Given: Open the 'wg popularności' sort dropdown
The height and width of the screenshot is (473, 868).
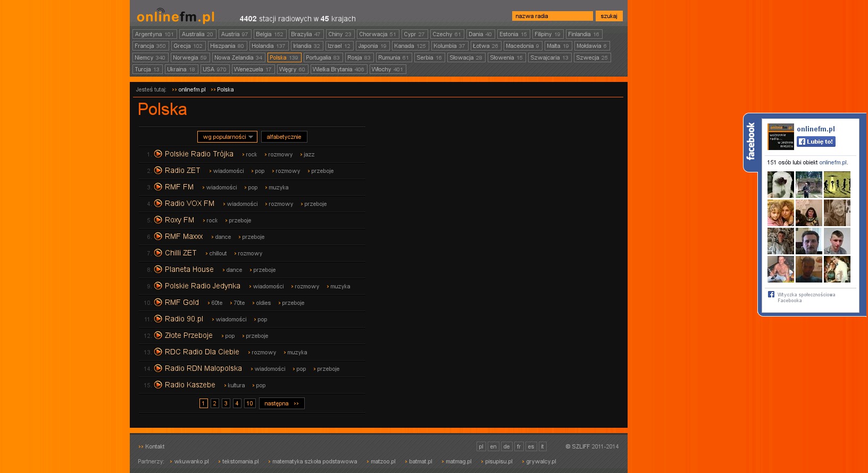Looking at the screenshot, I should (227, 137).
